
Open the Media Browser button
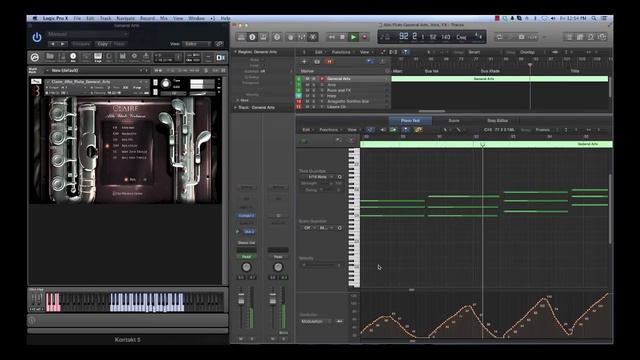602,37
